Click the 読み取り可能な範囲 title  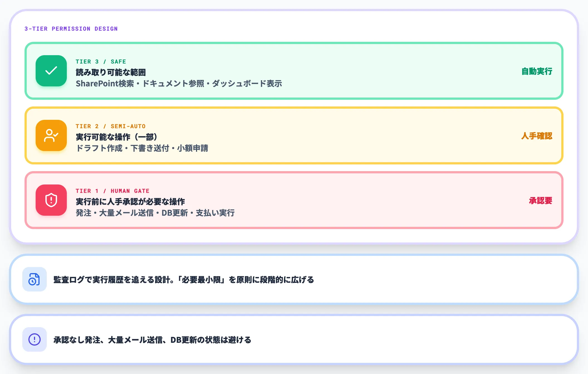click(x=111, y=72)
